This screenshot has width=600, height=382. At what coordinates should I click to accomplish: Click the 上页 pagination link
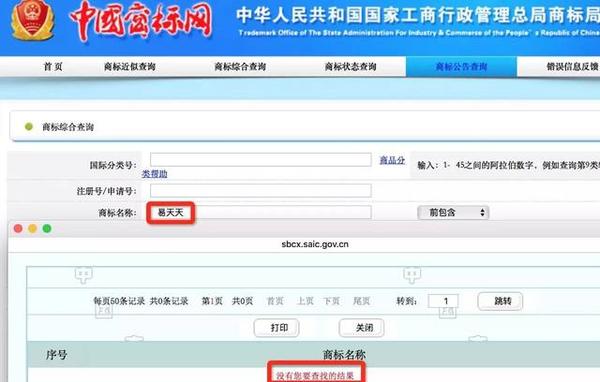pyautogui.click(x=305, y=301)
